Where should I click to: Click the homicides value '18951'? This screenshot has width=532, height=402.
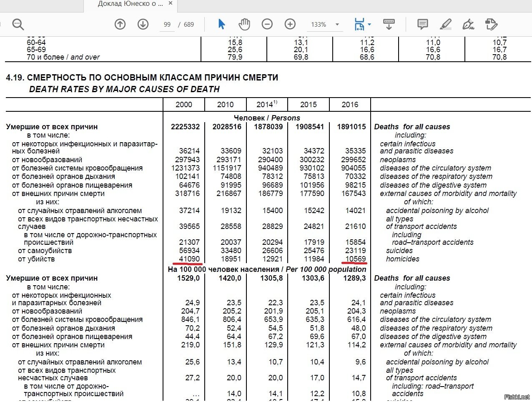click(231, 259)
